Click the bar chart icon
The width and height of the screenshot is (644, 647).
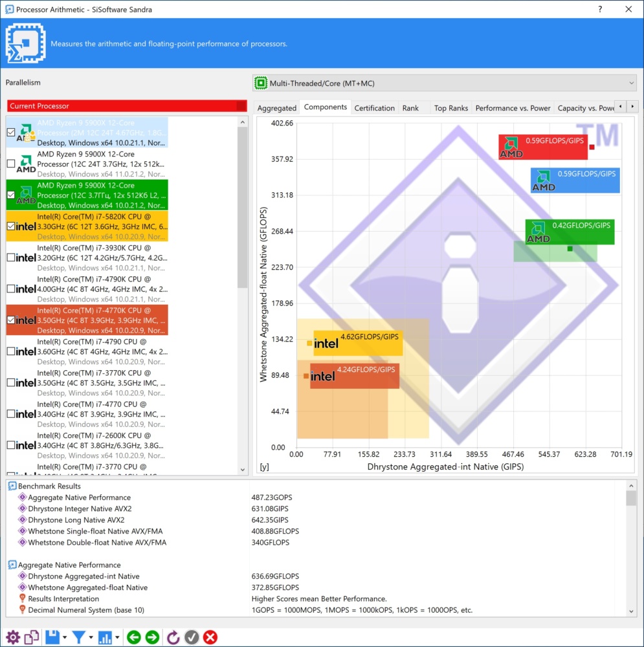[104, 637]
